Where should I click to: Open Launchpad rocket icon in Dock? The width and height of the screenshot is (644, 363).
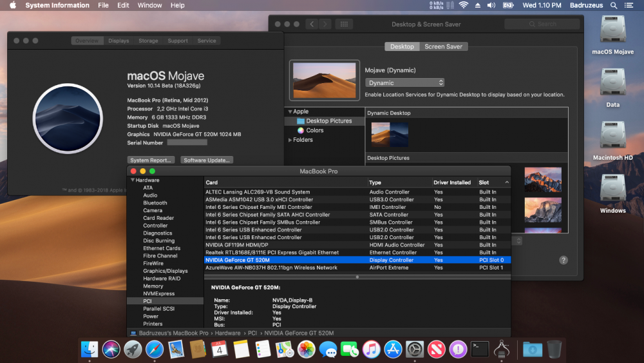[133, 349]
